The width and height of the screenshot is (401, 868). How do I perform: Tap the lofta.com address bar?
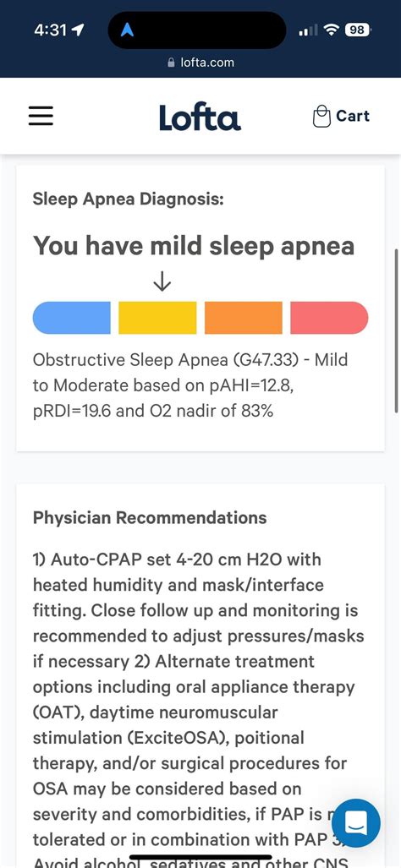coord(200,63)
